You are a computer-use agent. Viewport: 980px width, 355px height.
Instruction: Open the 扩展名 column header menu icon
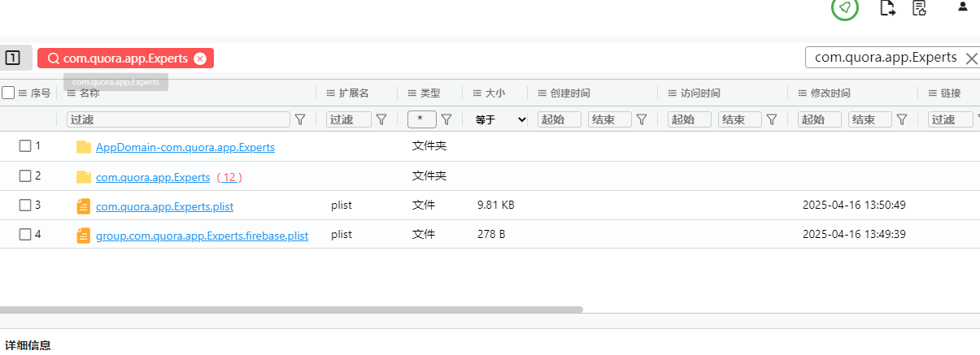[x=331, y=93]
